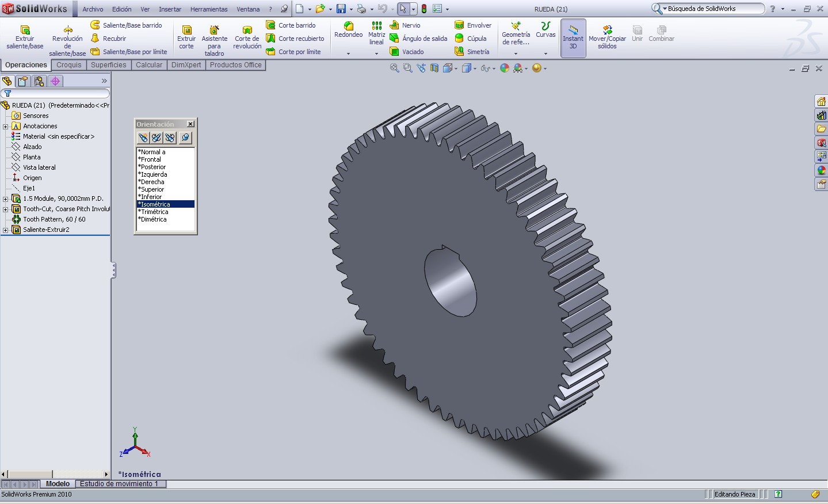The height and width of the screenshot is (504, 828).
Task: Apply Redondeo fillet tool
Action: click(348, 30)
